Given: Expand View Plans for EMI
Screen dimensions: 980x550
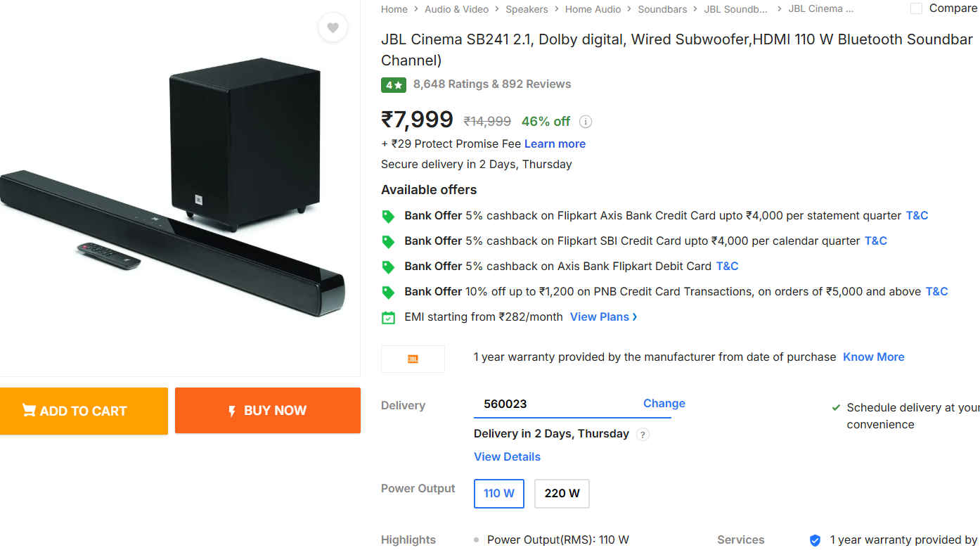Looking at the screenshot, I should [x=603, y=317].
